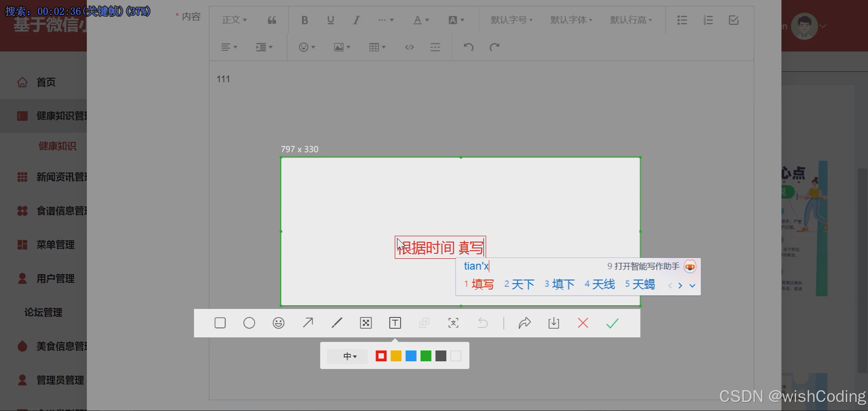The image size is (868, 411).
Task: Click the 111 text in editor
Action: click(223, 79)
